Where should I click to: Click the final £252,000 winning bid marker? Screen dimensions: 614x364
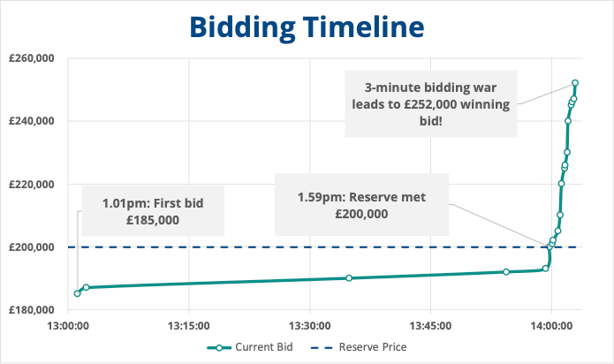tap(575, 83)
